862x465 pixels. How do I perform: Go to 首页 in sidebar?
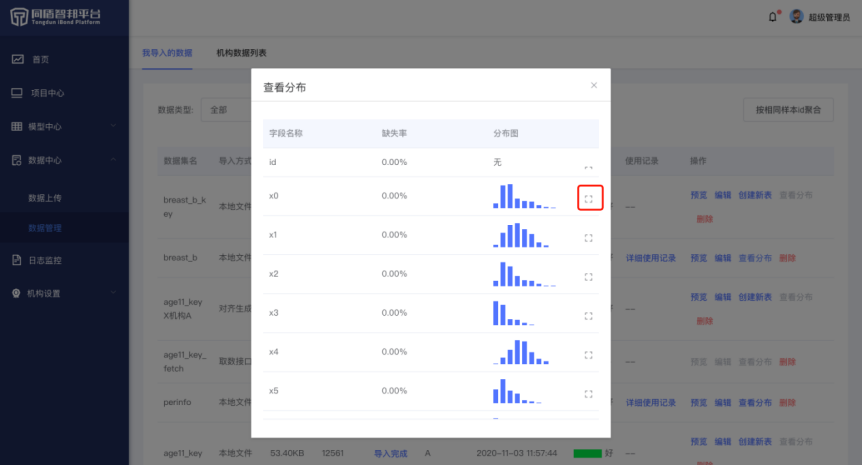[x=40, y=60]
